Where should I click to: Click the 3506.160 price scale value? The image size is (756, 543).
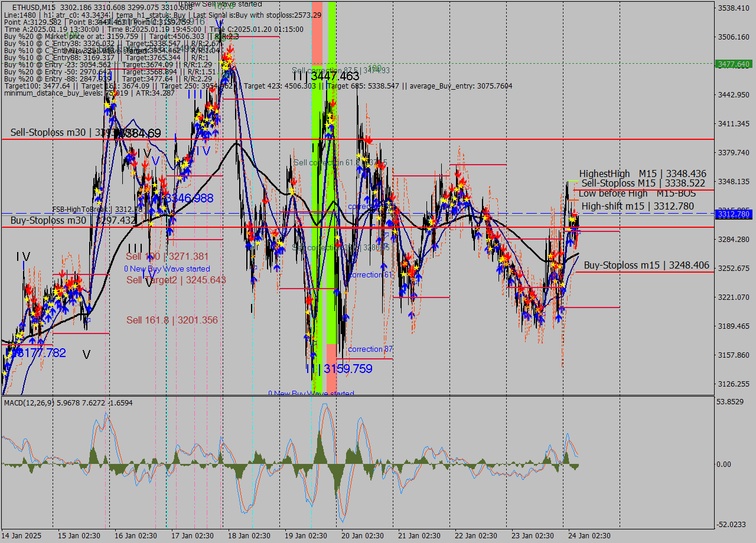tap(733, 37)
